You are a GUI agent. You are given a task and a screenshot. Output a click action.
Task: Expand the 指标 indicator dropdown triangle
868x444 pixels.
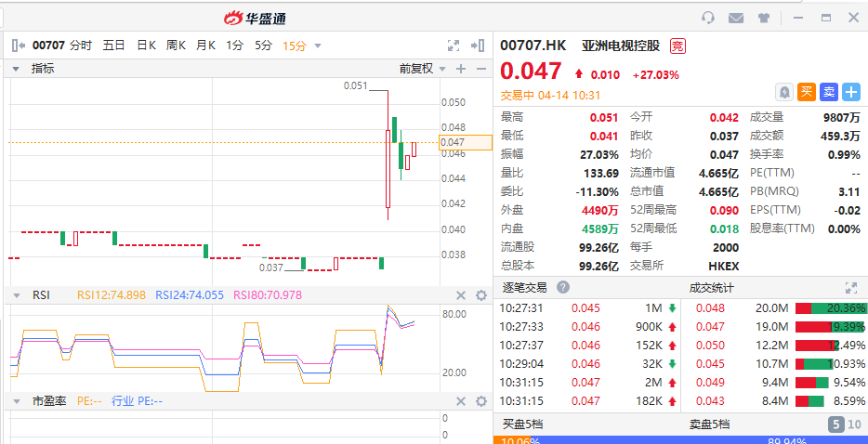[16, 70]
